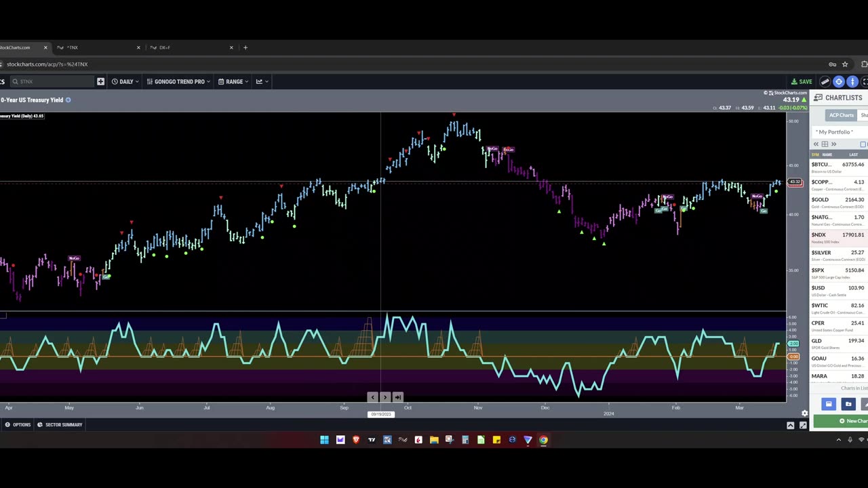
Task: Open Google Chrome from taskbar
Action: [543, 440]
